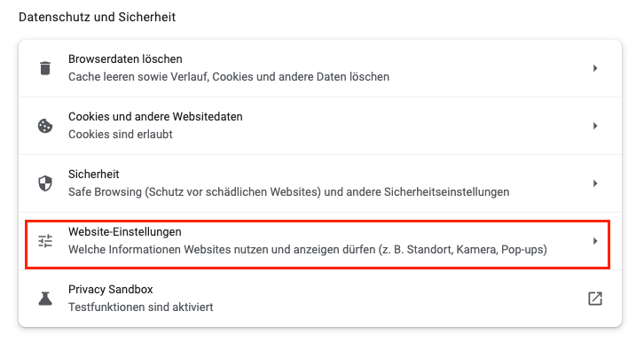Viewport: 644px width, 350px height.
Task: Open the Sicherheit settings entry
Action: tap(320, 183)
